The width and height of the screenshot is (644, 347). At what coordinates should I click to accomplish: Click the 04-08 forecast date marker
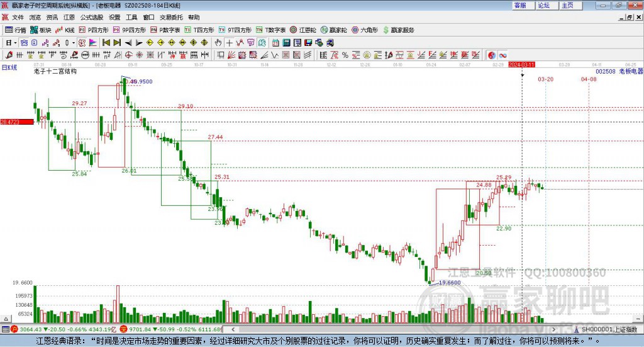tap(589, 79)
